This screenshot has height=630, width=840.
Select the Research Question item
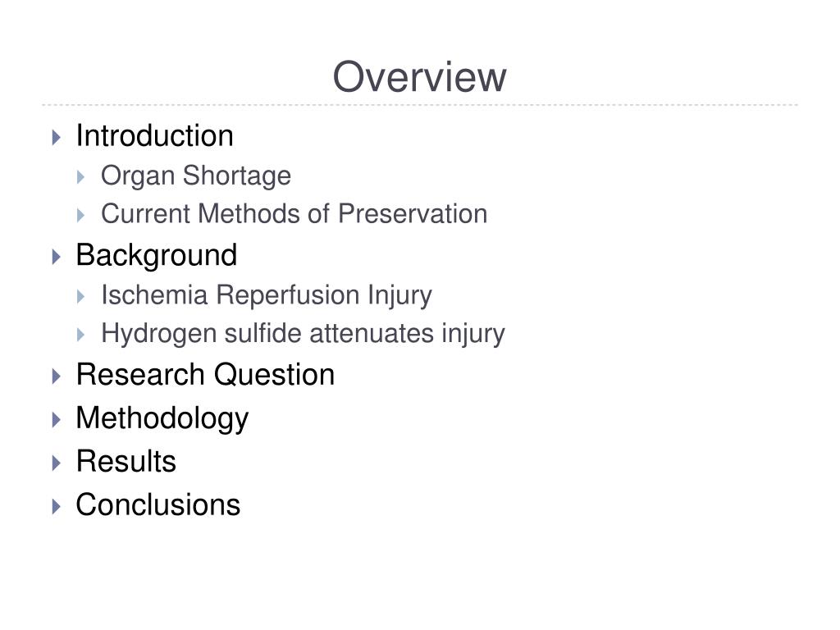pyautogui.click(x=206, y=374)
